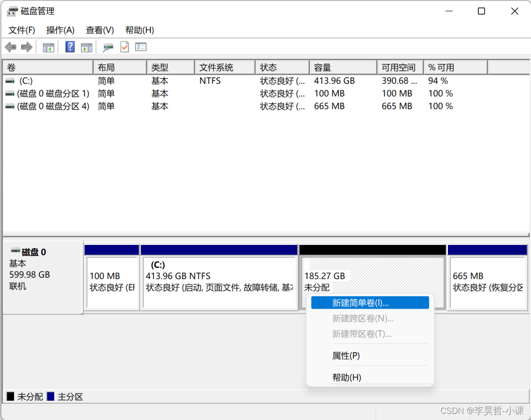
Task: Open the 查看(V) menu
Action: point(100,30)
